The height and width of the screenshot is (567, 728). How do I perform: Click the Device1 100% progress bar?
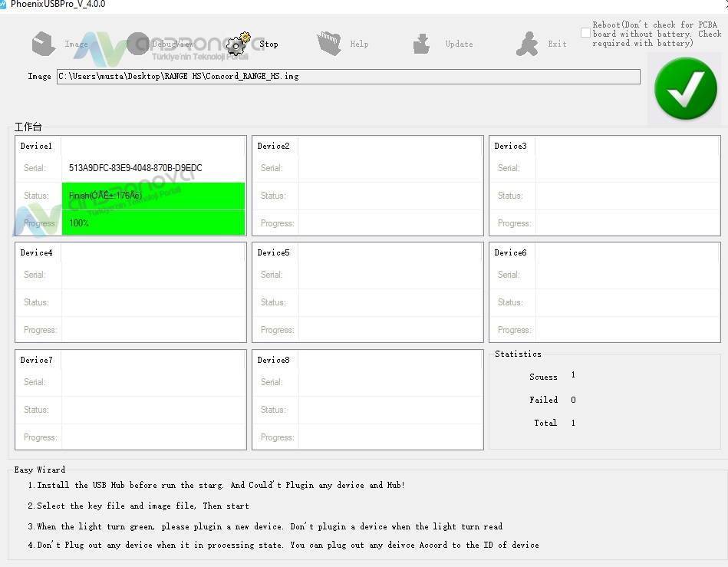[153, 223]
